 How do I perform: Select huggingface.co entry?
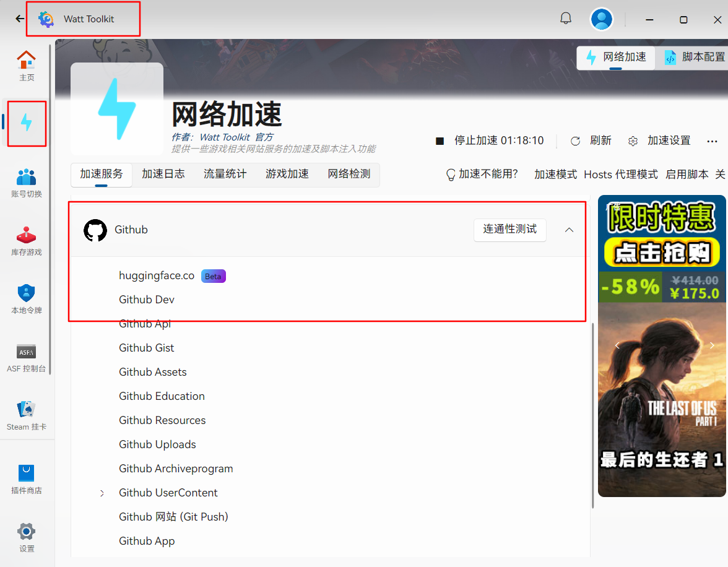157,276
